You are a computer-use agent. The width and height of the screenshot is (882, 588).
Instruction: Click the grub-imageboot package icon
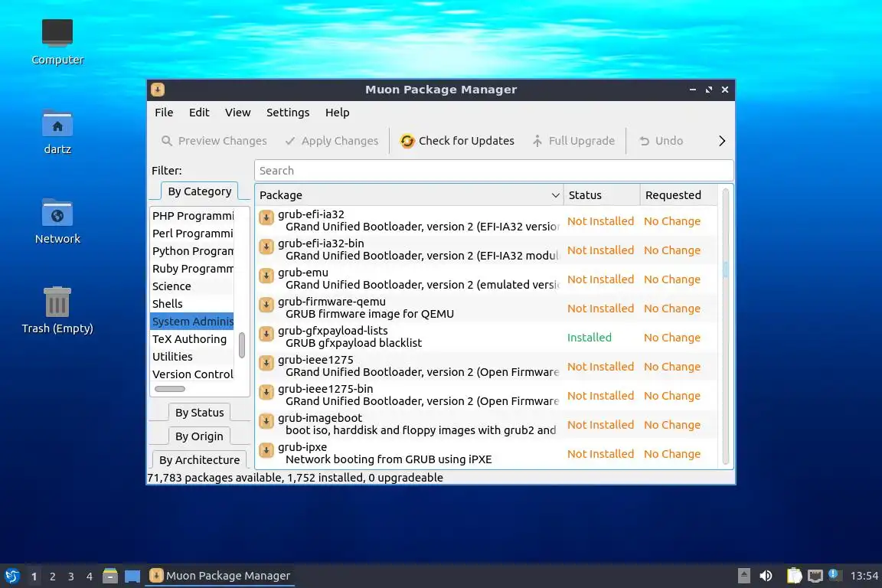click(266, 421)
